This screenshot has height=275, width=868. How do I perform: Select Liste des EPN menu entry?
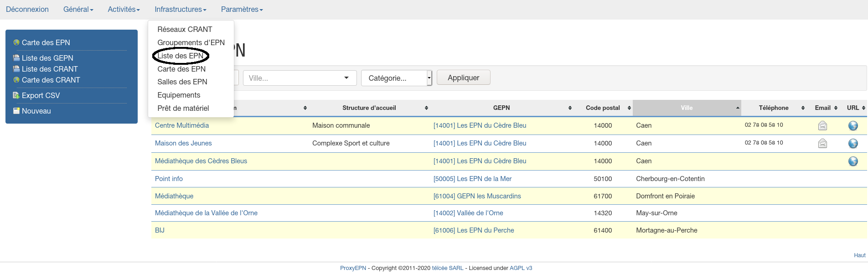(180, 56)
